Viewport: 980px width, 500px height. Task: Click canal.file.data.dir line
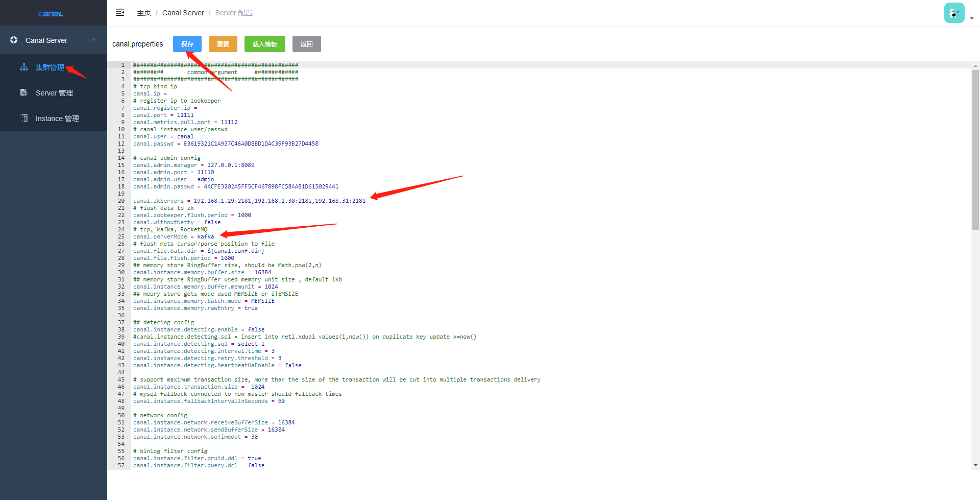pos(199,251)
